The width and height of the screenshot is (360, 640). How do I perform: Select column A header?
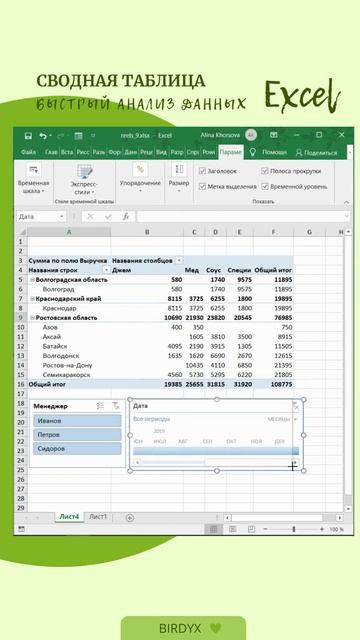[69, 232]
